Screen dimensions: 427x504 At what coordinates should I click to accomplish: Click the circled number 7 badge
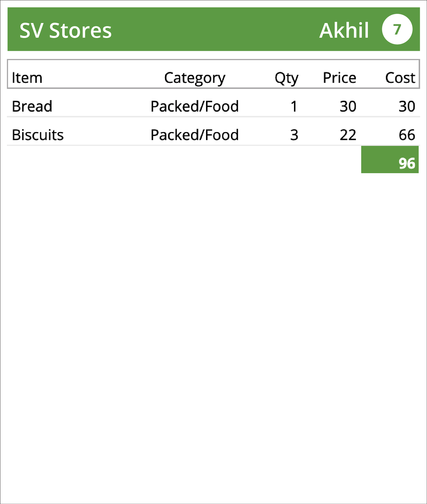pos(397,29)
